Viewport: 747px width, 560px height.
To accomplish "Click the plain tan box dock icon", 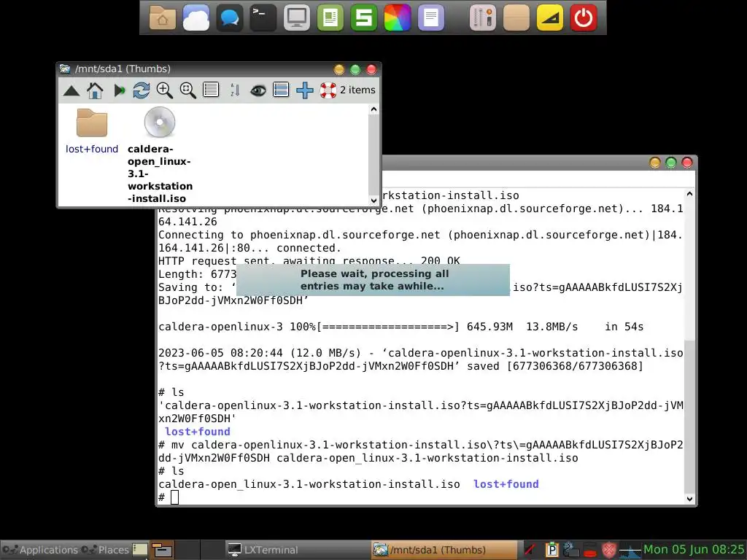I will [516, 17].
